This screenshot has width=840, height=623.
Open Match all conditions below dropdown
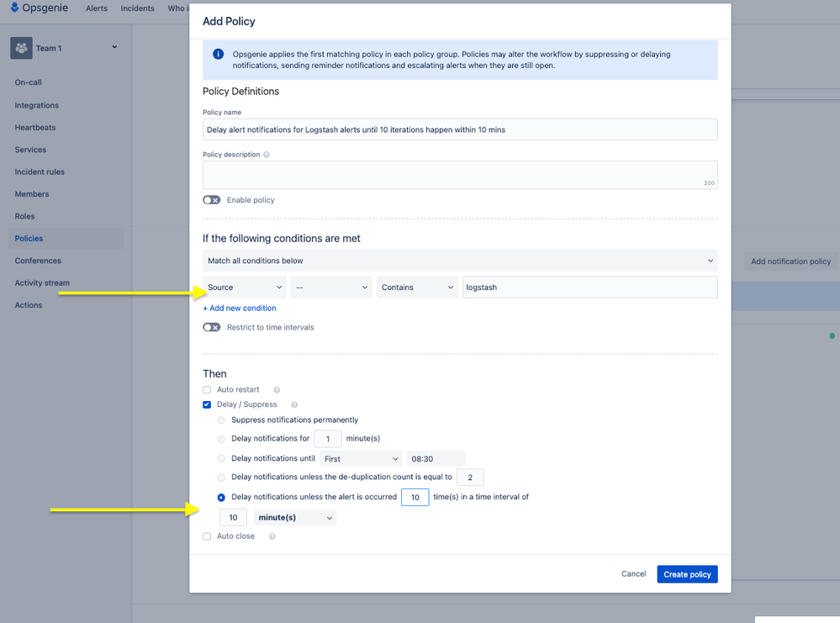pos(460,261)
